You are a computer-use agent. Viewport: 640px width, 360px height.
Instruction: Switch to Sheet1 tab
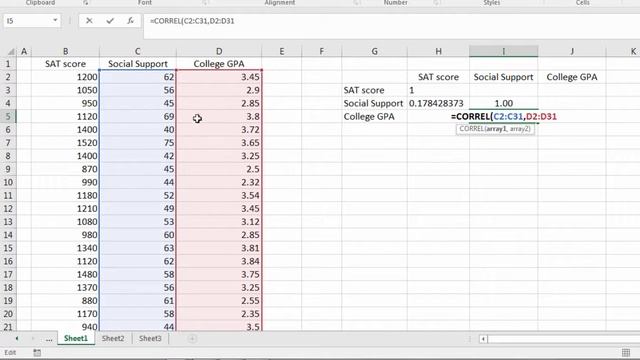[76, 338]
